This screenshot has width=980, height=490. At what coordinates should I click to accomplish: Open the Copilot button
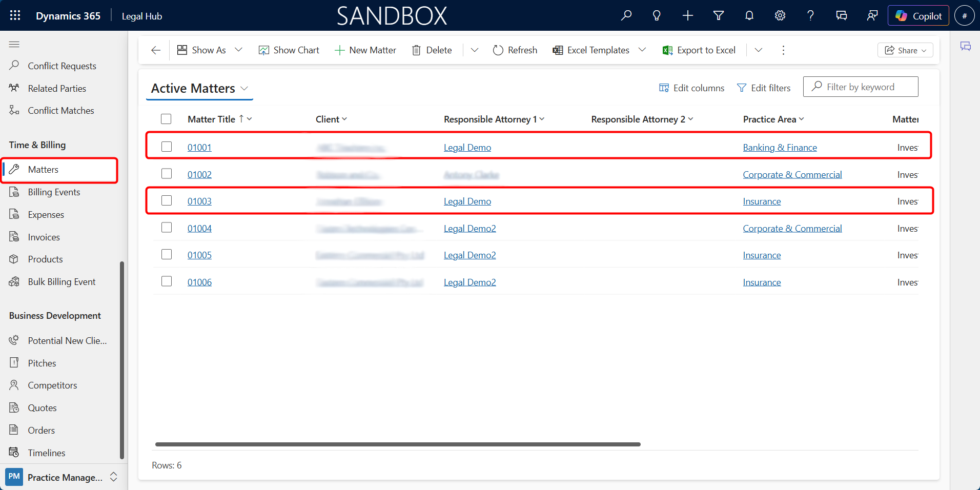click(918, 15)
